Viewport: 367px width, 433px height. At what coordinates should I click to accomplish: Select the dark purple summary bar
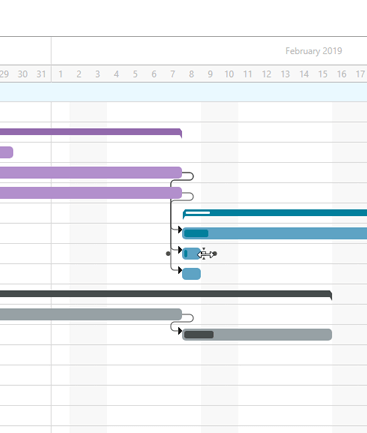click(91, 132)
